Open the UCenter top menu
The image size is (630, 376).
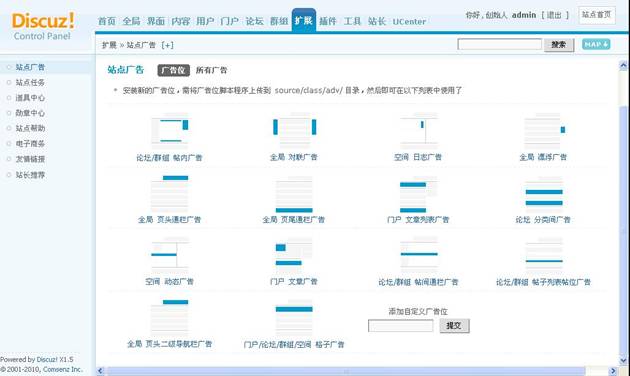point(409,22)
